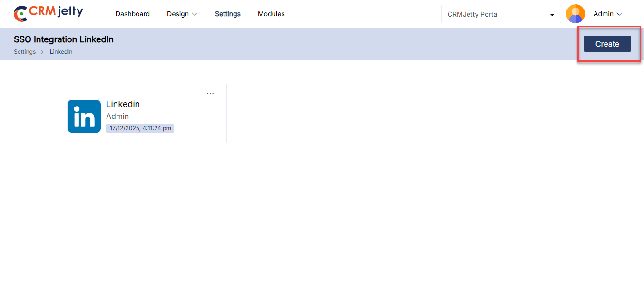Click the portal selector's caret arrow

click(552, 15)
